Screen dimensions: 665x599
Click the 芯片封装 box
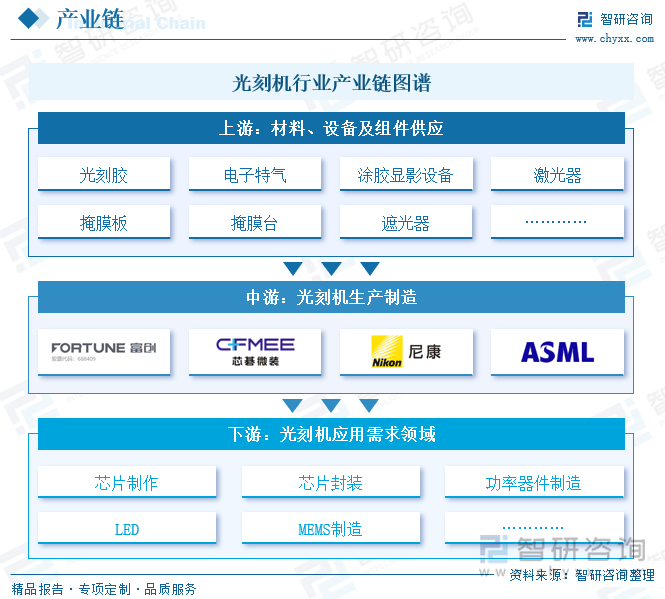pos(331,482)
